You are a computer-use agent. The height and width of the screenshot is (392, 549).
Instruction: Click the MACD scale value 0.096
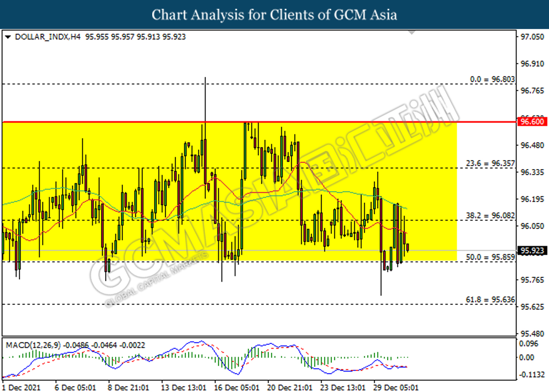[529, 344]
